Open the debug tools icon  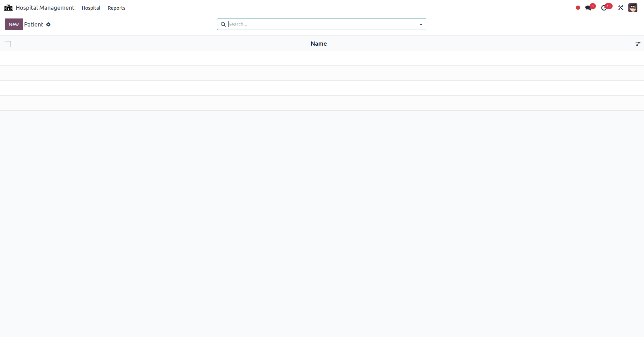(x=621, y=8)
